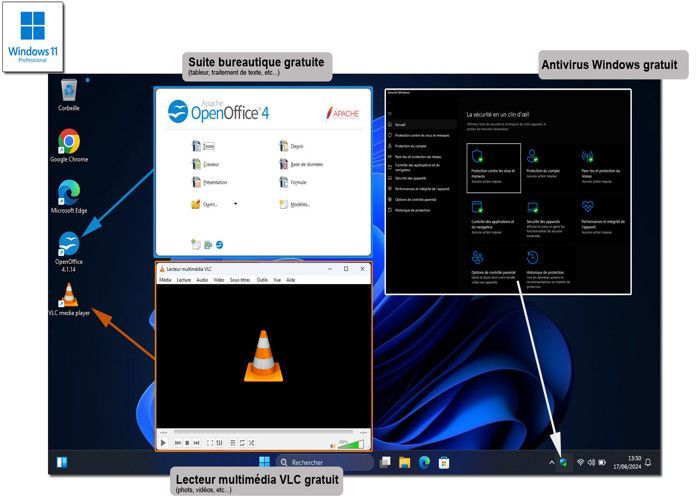Open the widgets icon at taskbar left

pyautogui.click(x=62, y=462)
